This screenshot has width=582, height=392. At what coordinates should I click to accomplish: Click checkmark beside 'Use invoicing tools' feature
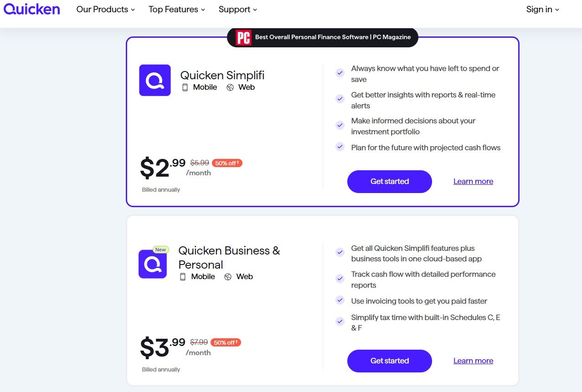(x=340, y=300)
